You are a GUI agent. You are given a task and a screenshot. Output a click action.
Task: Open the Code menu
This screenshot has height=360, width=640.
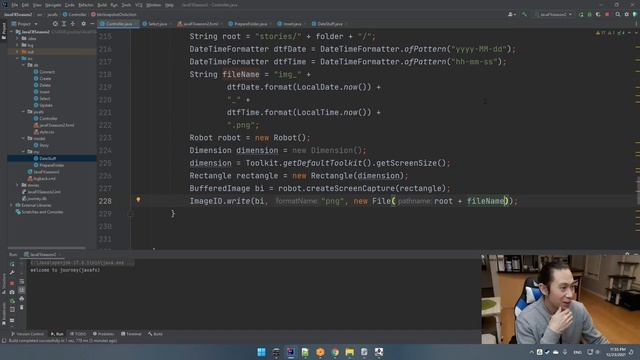pyautogui.click(x=70, y=5)
